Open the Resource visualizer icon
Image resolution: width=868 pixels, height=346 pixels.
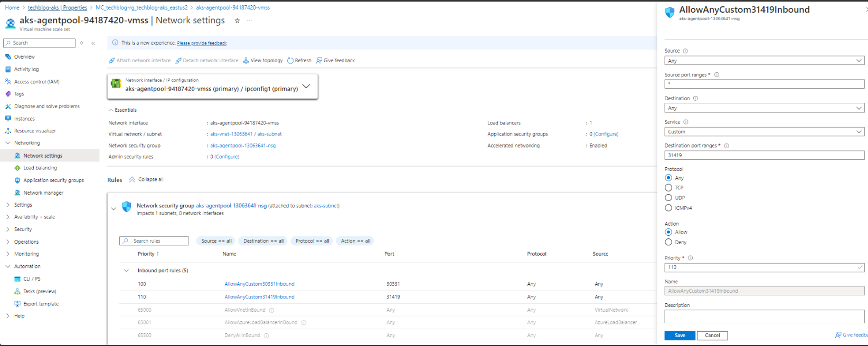[x=8, y=131]
